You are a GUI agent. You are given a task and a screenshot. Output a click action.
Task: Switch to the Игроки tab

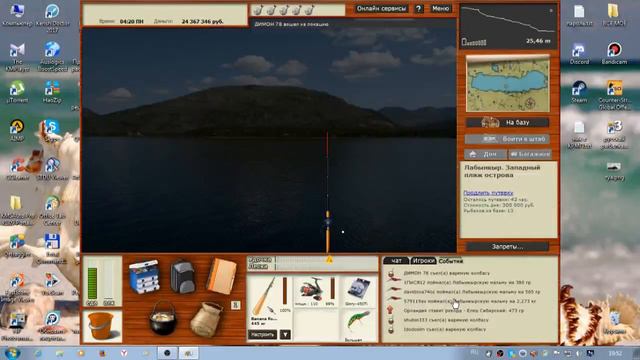coord(423,260)
